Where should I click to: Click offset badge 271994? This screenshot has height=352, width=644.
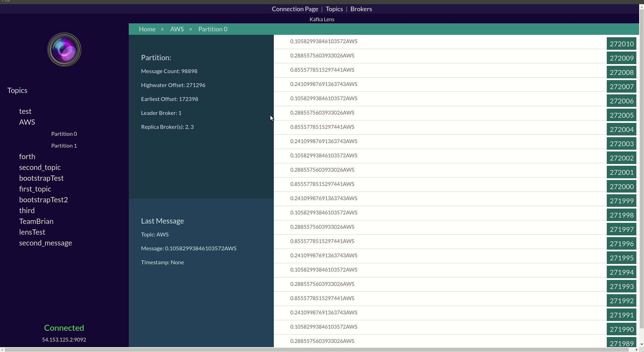click(621, 272)
